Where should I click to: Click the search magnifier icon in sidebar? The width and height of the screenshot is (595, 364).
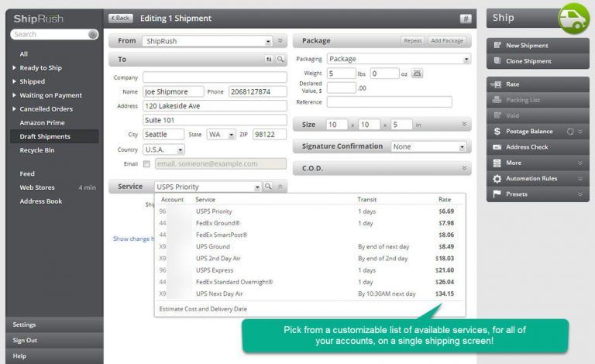pos(92,35)
